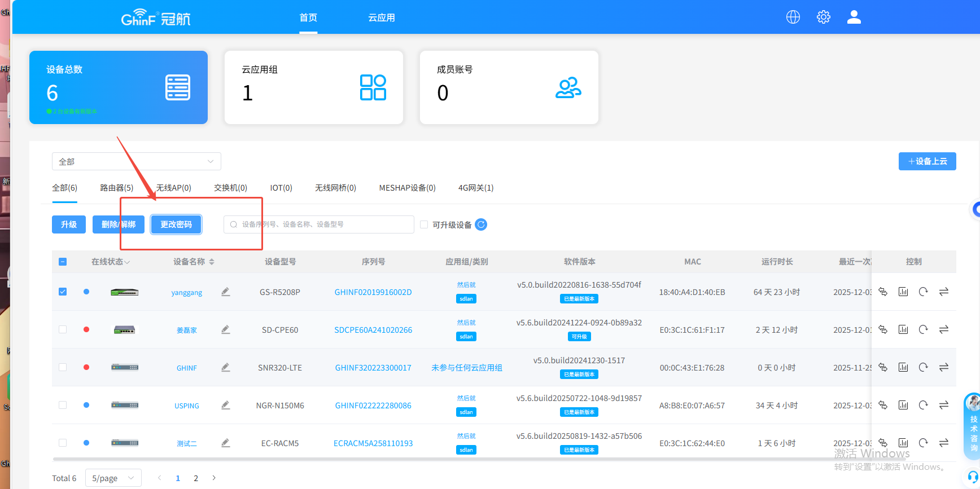The image size is (980, 489).
Task: Click the globe language icon in header
Action: [x=793, y=17]
